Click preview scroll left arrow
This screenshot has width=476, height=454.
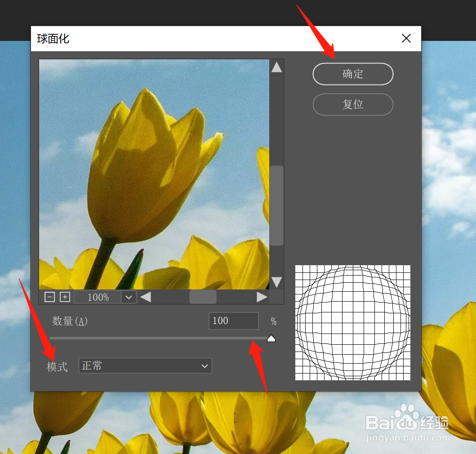coord(146,297)
